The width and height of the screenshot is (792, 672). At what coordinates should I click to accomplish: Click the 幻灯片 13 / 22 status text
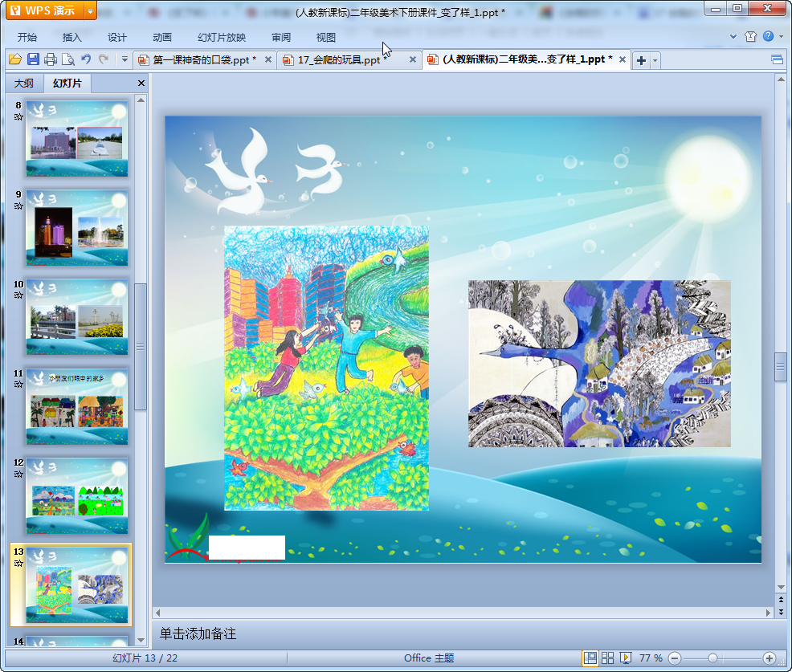[145, 658]
